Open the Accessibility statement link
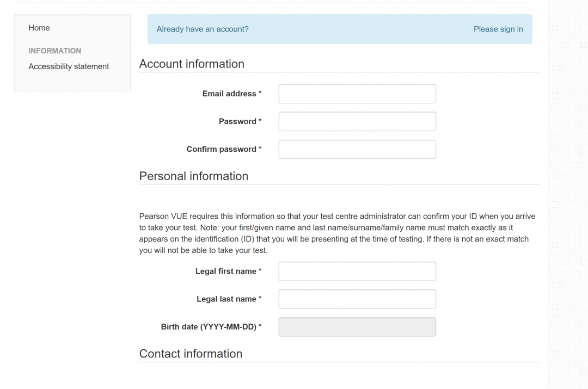 [69, 66]
